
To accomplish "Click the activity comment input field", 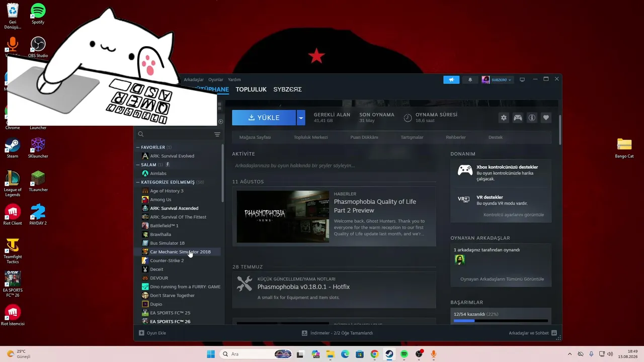I will pyautogui.click(x=334, y=165).
